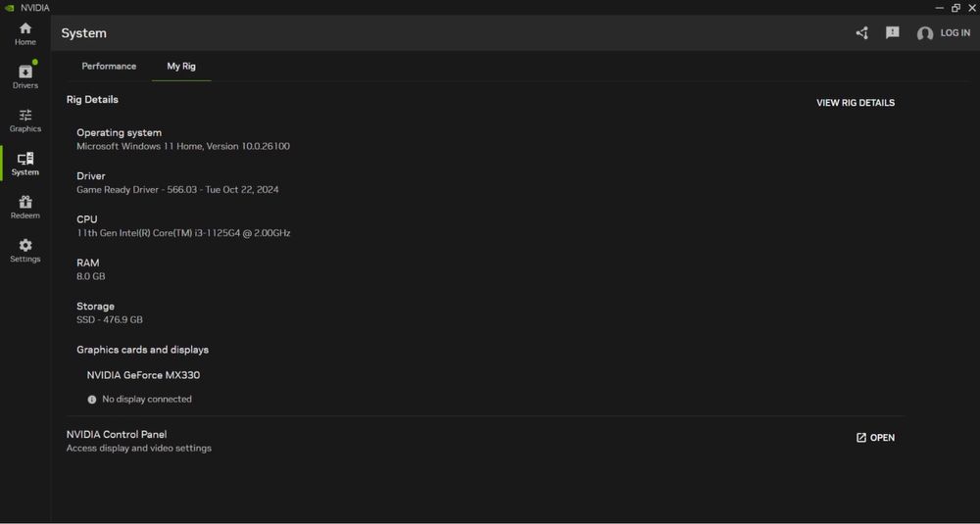Click the user avatar icon

pos(925,33)
